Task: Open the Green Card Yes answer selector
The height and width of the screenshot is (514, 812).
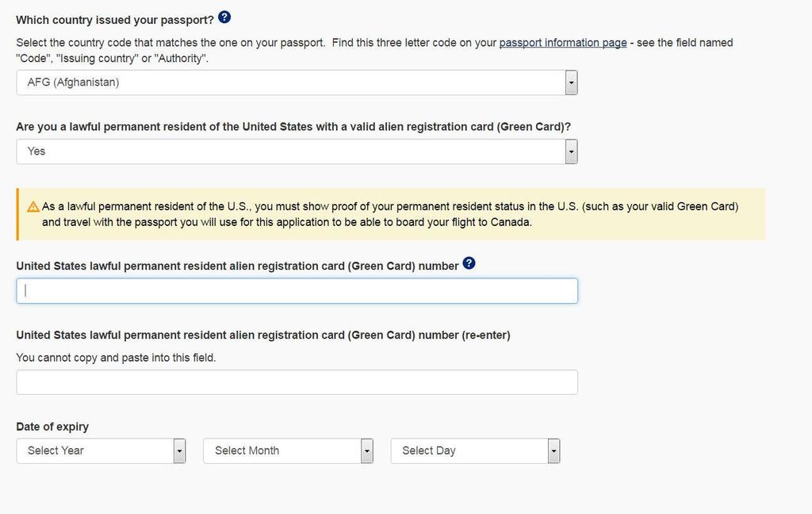Action: click(297, 152)
